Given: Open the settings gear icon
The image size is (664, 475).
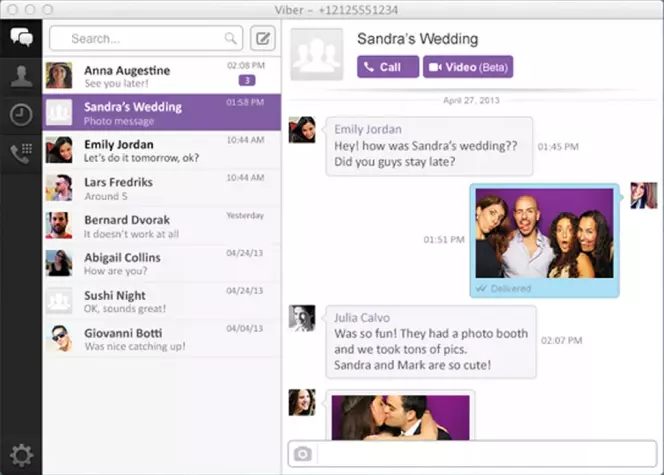Looking at the screenshot, I should (21, 455).
